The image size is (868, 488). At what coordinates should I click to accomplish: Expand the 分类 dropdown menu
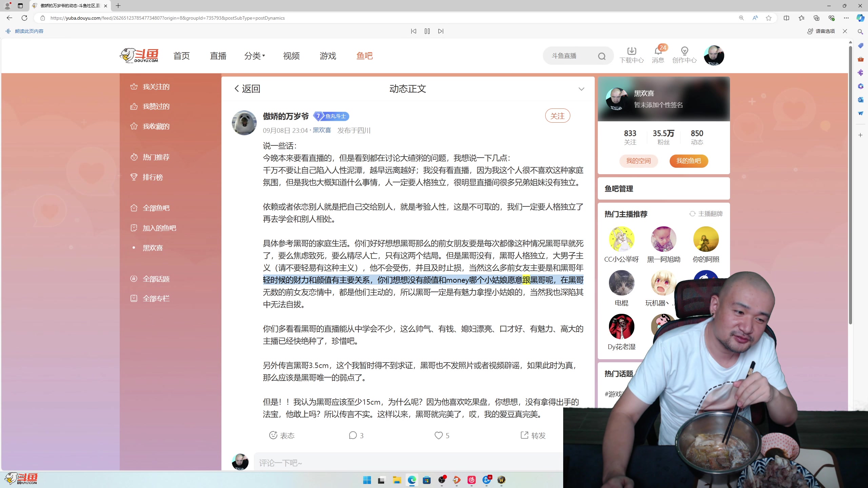254,56
